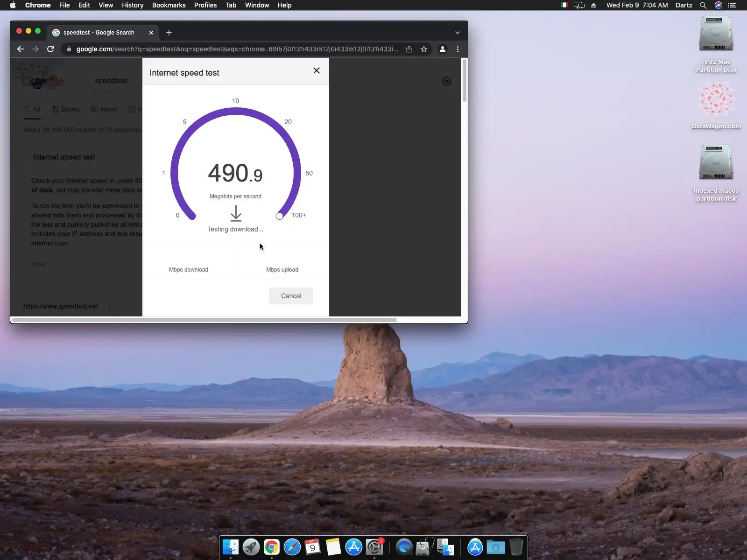Image resolution: width=747 pixels, height=560 pixels.
Task: Cancel the running speed test
Action: click(291, 296)
